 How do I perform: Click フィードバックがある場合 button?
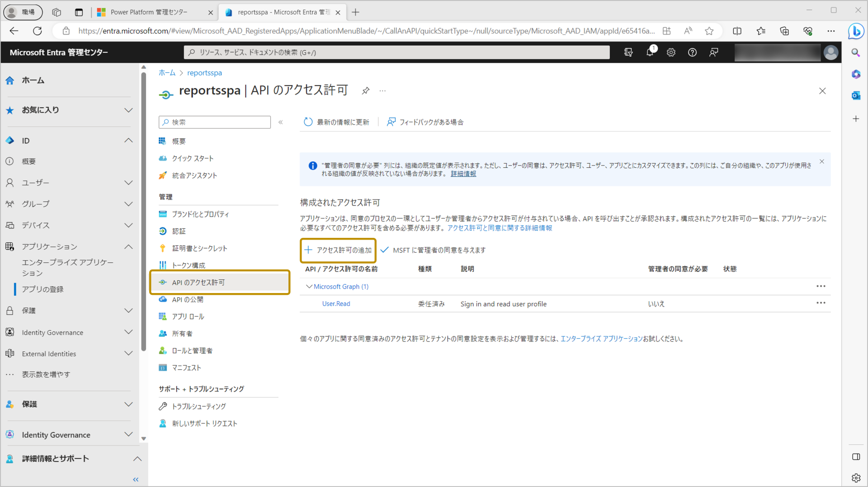(x=425, y=122)
